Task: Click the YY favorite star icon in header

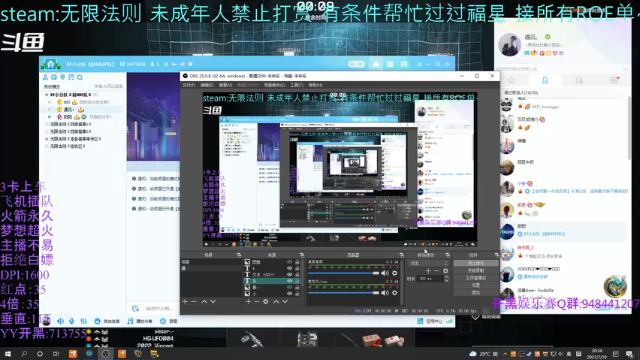Action: click(x=166, y=64)
